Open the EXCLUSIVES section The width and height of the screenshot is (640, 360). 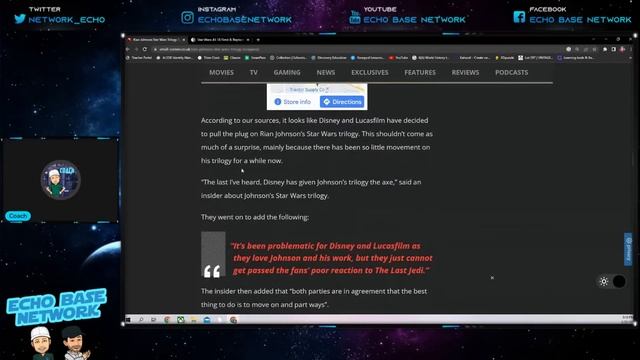coord(370,72)
